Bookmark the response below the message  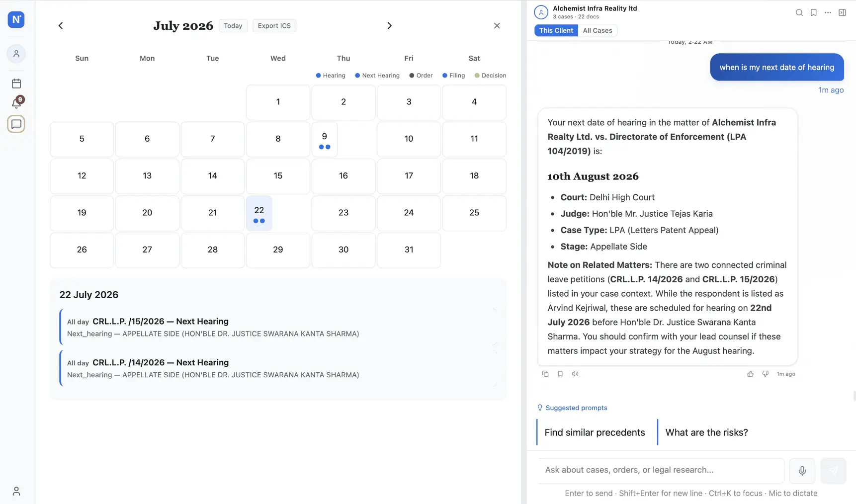click(x=560, y=374)
